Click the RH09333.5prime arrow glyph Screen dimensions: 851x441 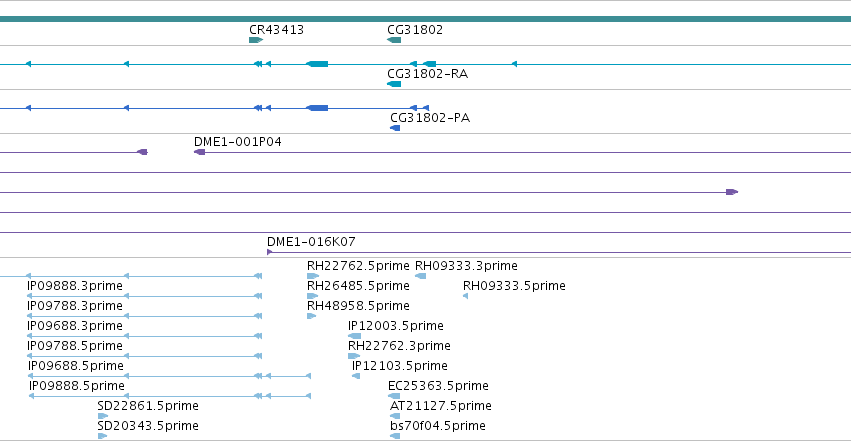click(466, 296)
